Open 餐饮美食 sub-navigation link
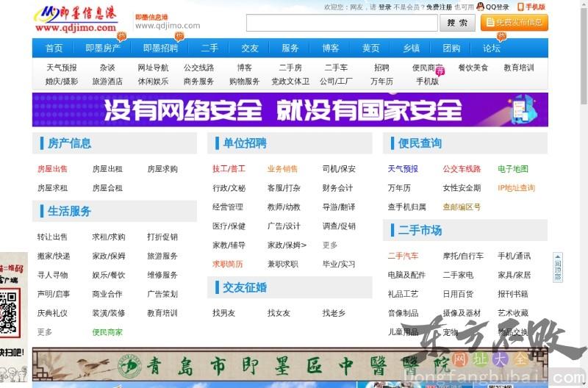This screenshot has height=388, width=588. [x=473, y=68]
